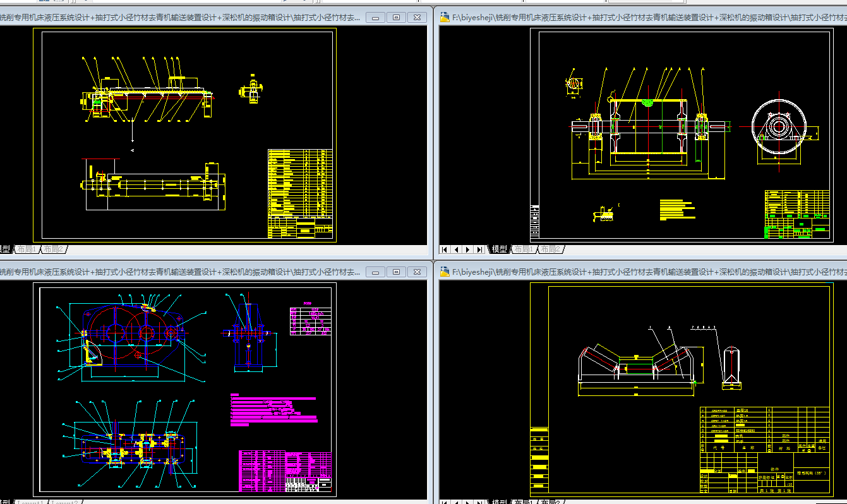Image resolution: width=847 pixels, height=504 pixels.
Task: Open the 布局1 tab in top-right window
Action: click(523, 249)
